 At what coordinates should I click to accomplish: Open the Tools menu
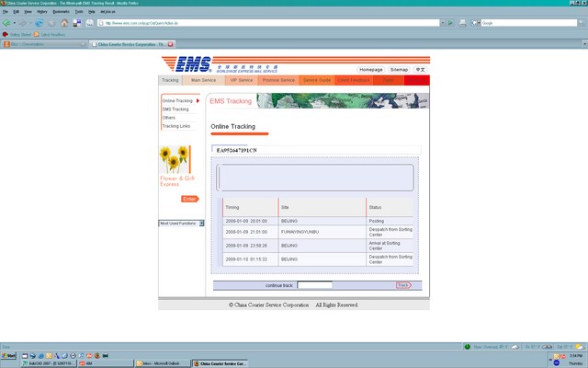(x=79, y=12)
